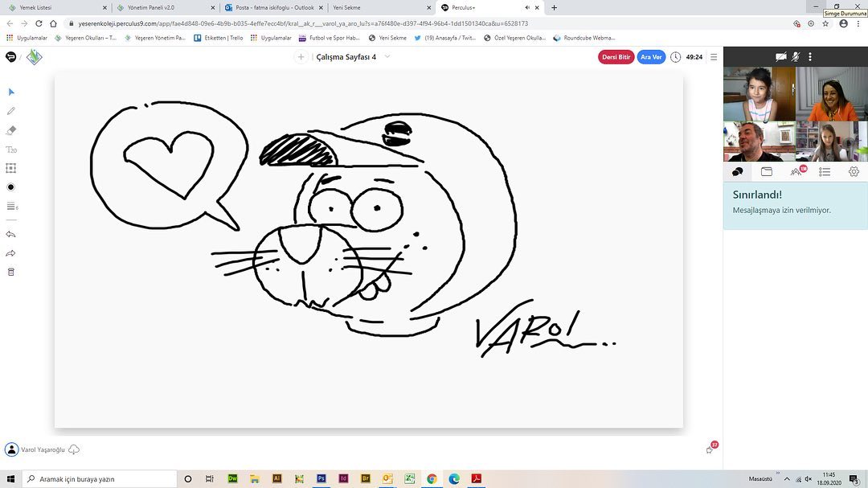
Task: Click the Çalışma Sayfası 4 title
Action: pyautogui.click(x=346, y=57)
